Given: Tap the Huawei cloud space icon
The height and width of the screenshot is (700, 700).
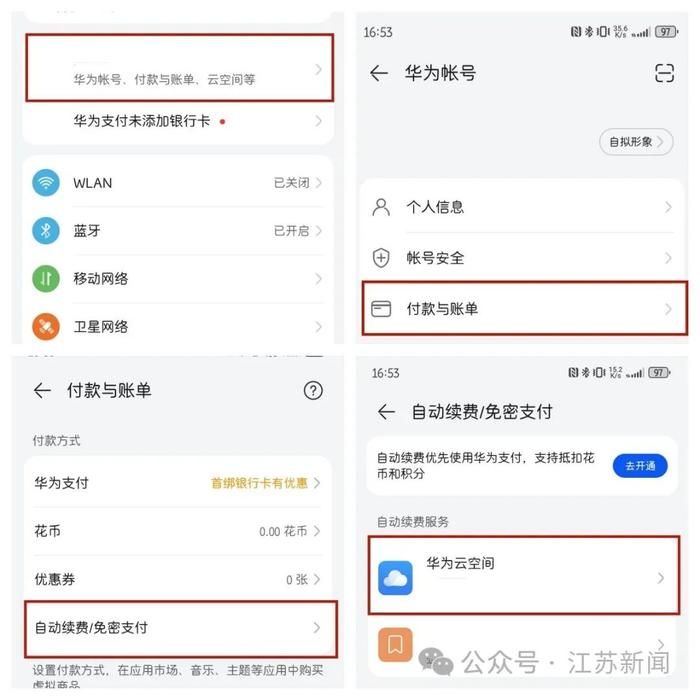Looking at the screenshot, I should (x=395, y=578).
